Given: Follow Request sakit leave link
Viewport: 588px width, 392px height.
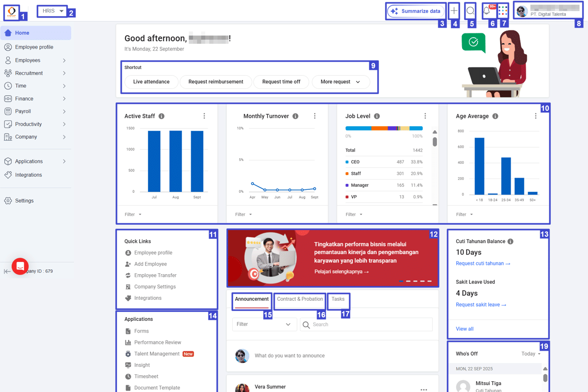Looking at the screenshot, I should tap(481, 305).
